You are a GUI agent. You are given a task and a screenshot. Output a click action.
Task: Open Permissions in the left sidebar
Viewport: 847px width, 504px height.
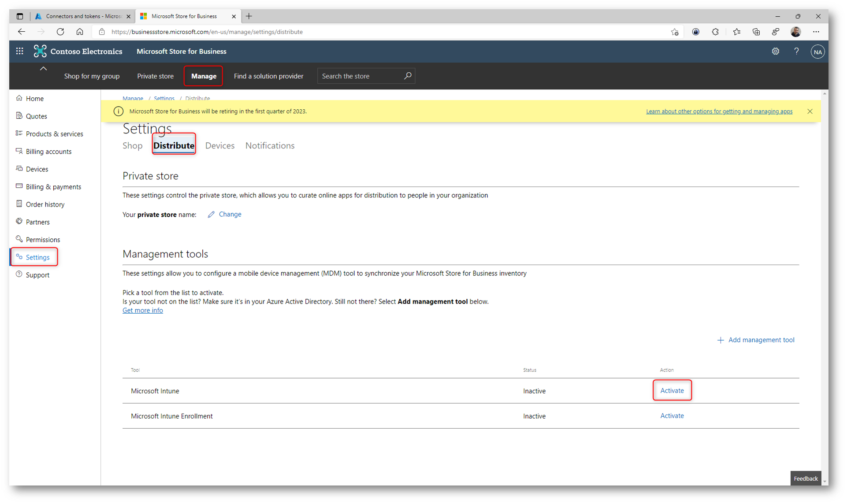tap(43, 239)
